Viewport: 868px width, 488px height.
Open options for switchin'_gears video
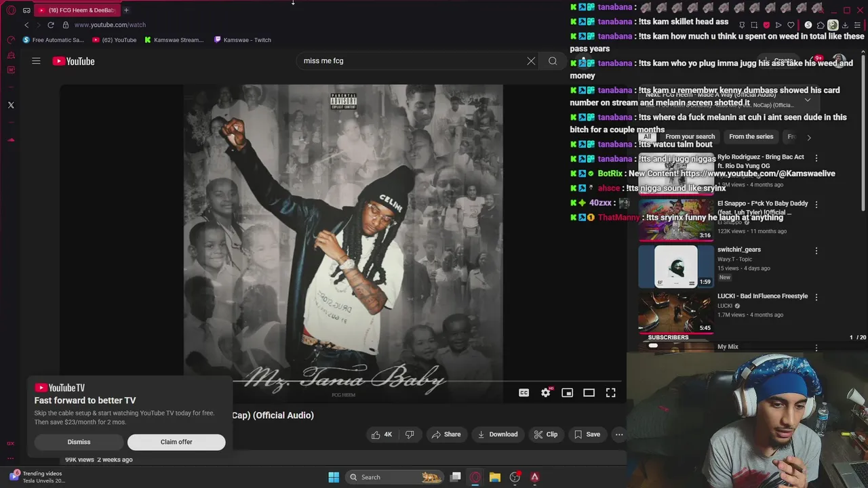(816, 251)
